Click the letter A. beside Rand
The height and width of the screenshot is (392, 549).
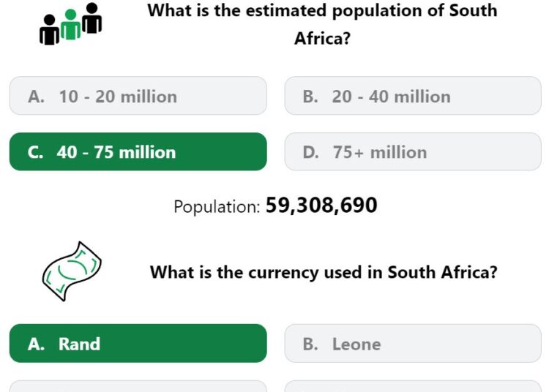36,344
